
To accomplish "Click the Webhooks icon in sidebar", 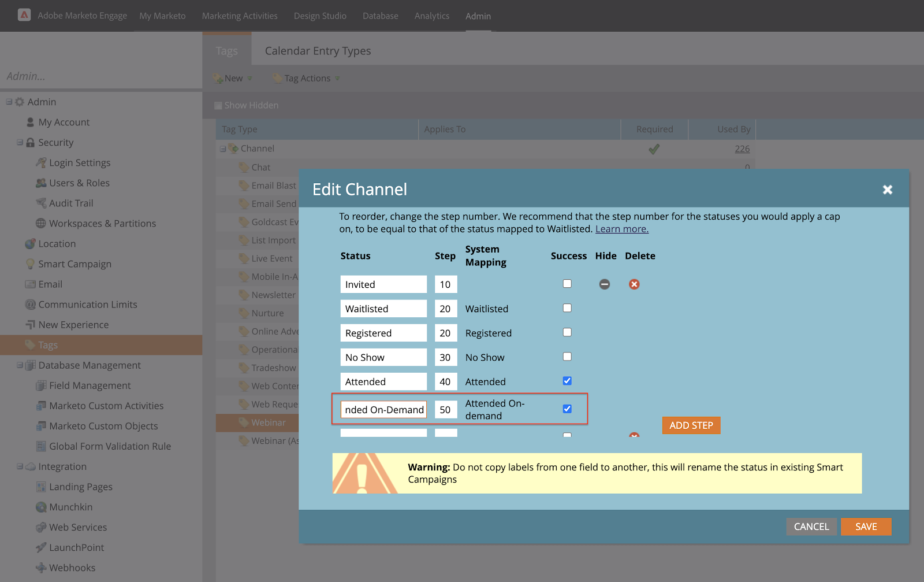I will (x=41, y=568).
